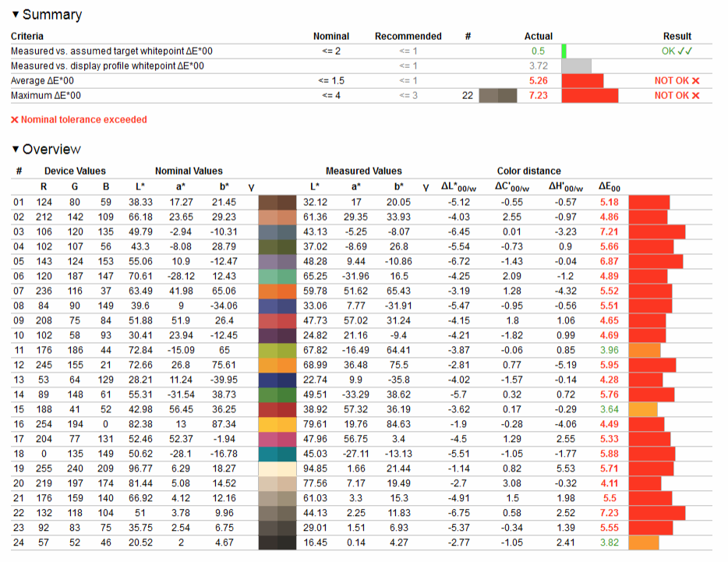Image resolution: width=728 pixels, height=562 pixels.
Task: Click gamma symbol after Nominal Values columns
Action: (251, 188)
